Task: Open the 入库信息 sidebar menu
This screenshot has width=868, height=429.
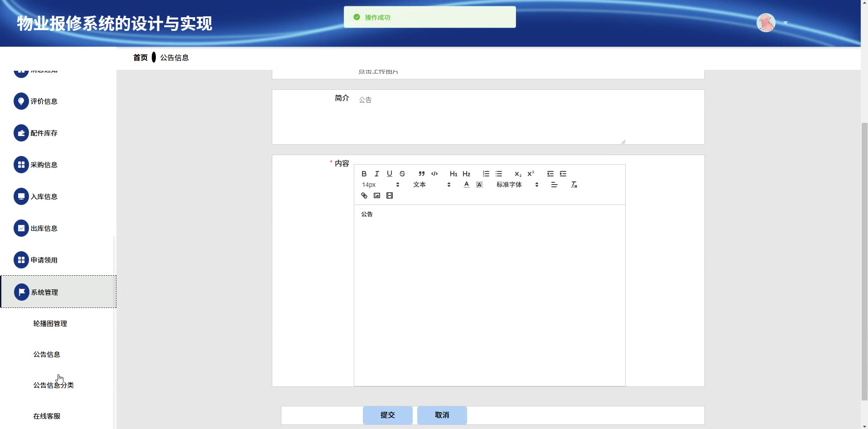Action: tap(58, 196)
